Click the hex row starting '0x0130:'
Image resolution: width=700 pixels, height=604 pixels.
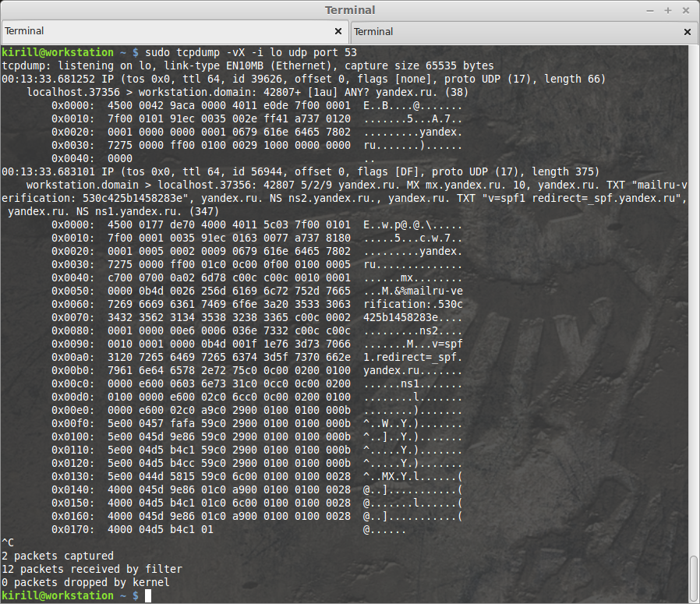point(257,477)
